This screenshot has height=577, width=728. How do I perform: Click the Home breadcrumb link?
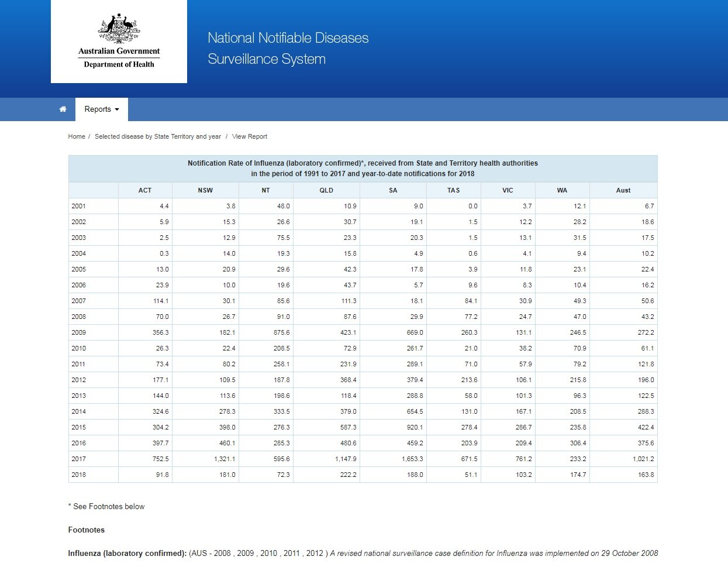point(77,136)
